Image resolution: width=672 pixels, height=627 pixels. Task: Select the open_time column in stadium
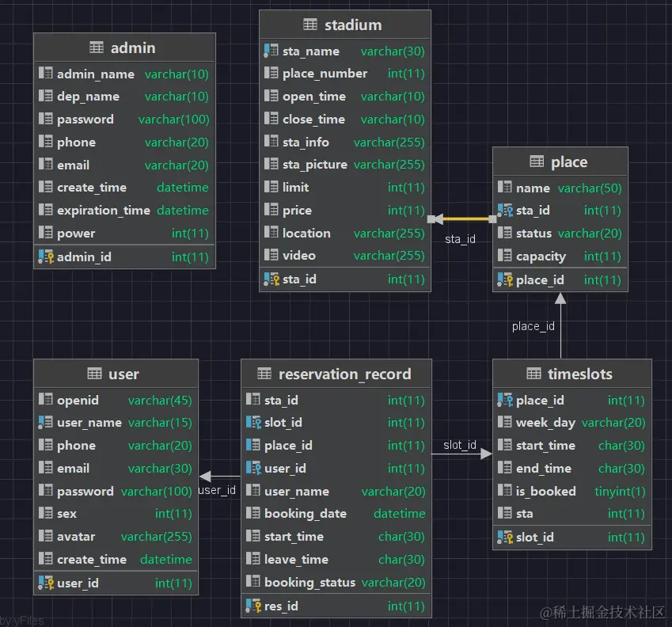tap(345, 97)
